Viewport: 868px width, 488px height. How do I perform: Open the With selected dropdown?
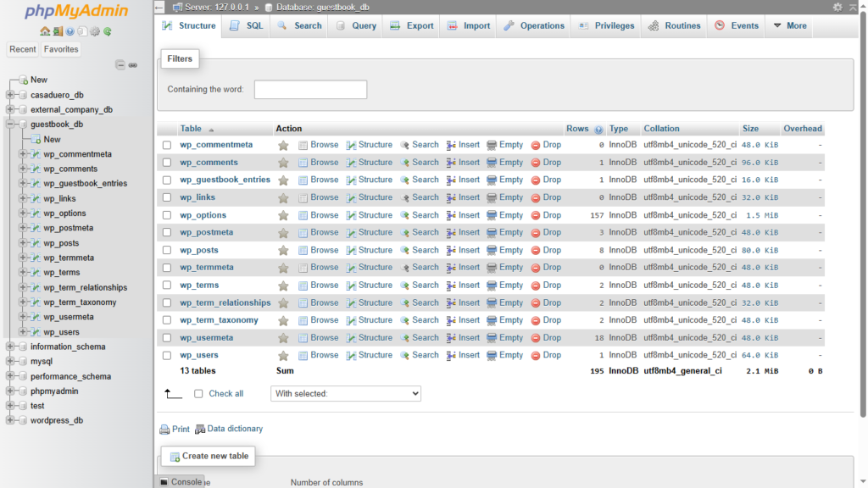[346, 394]
